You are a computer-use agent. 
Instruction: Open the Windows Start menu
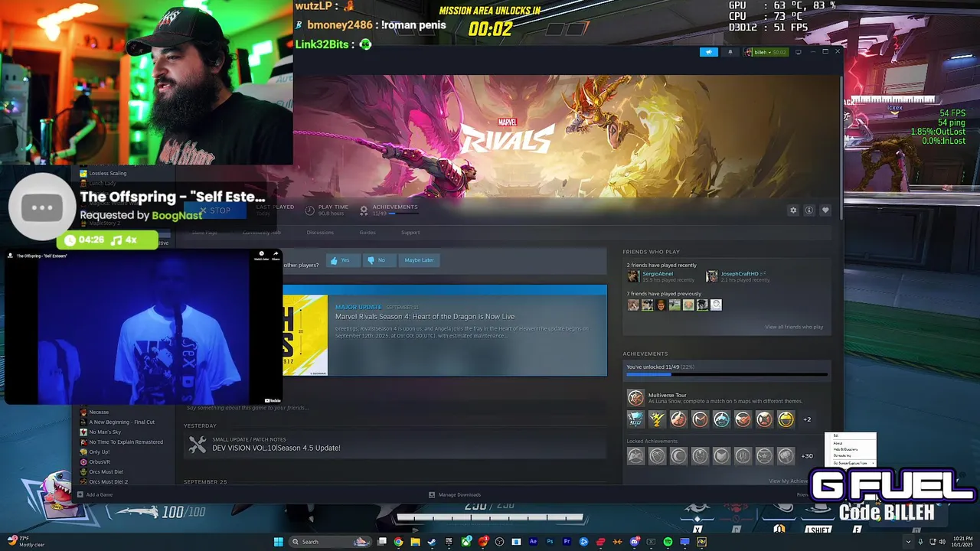point(279,542)
